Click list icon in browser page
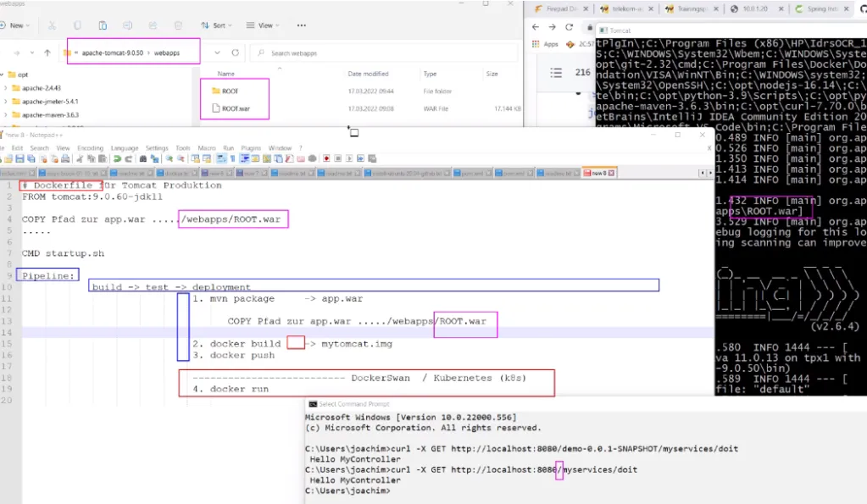The height and width of the screenshot is (504, 867). click(x=556, y=72)
